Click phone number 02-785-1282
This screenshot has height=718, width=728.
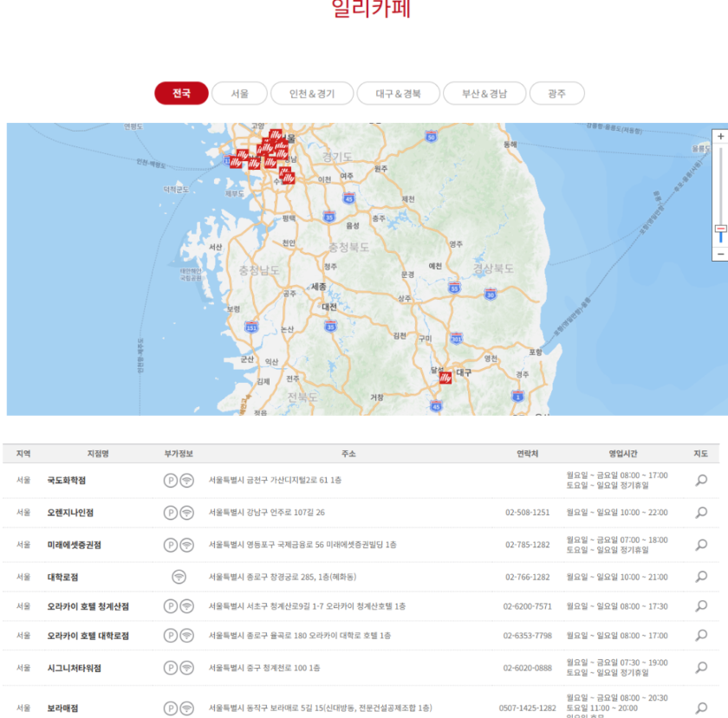528,545
